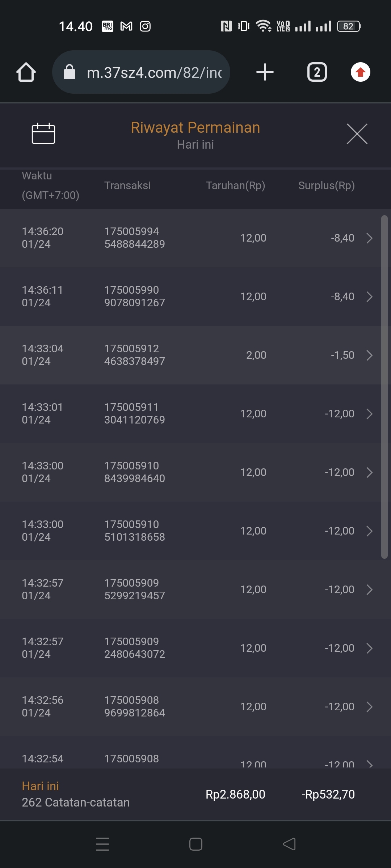Open a new tab with plus icon

coord(265,72)
